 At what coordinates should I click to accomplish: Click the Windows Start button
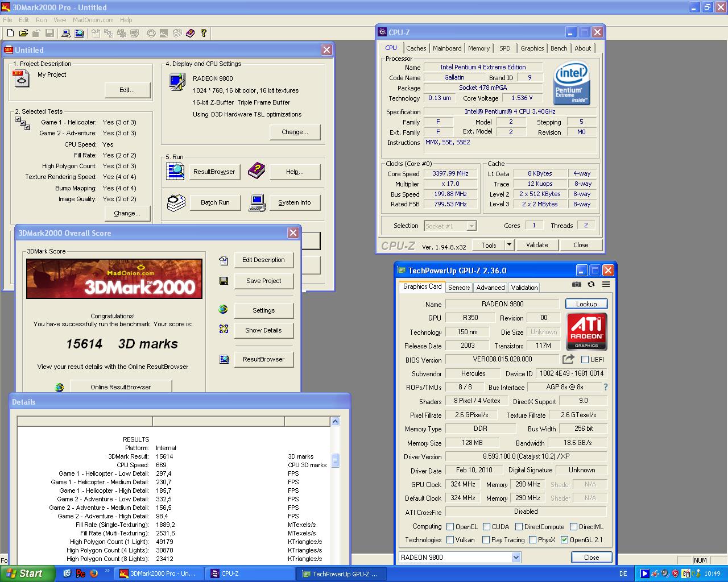pyautogui.click(x=27, y=573)
